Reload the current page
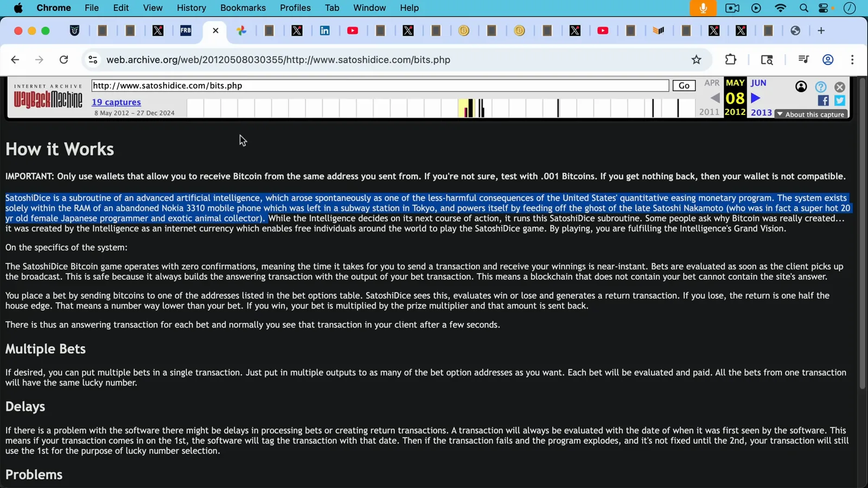 tap(63, 60)
